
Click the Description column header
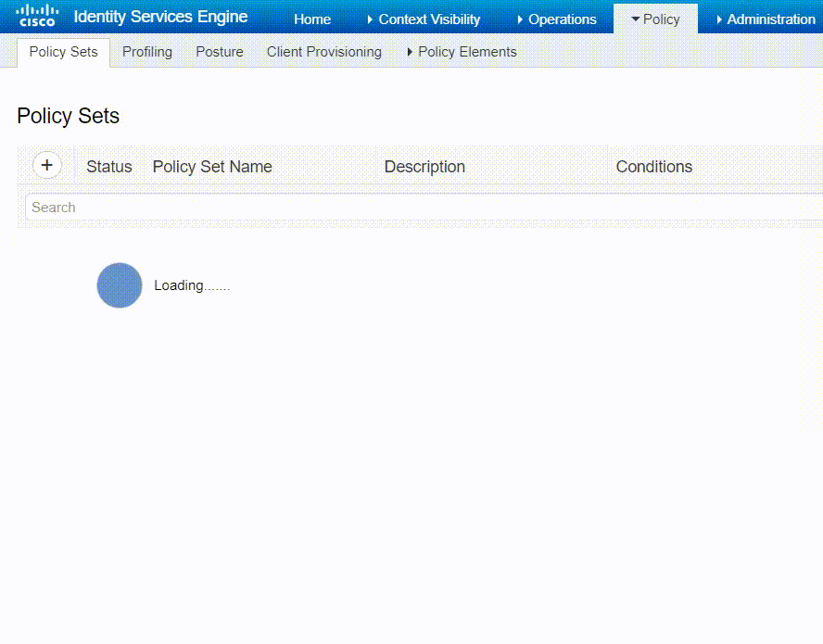424,167
